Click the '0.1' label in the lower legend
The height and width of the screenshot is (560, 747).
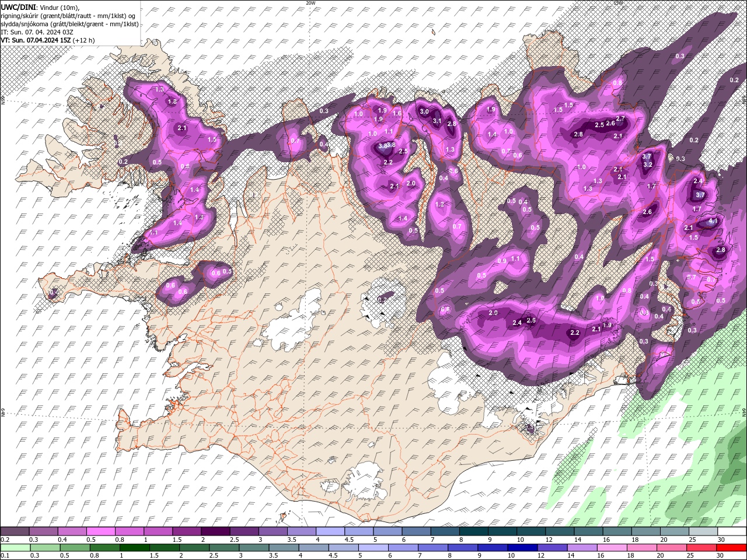pyautogui.click(x=5, y=556)
